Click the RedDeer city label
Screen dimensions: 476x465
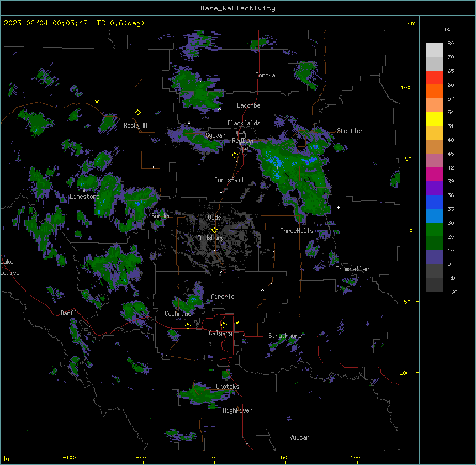243,141
